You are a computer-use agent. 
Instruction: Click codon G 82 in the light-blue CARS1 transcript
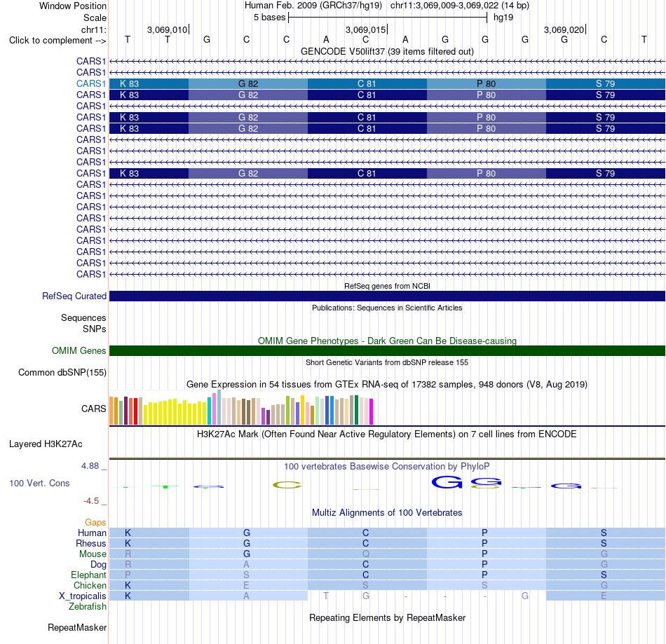pyautogui.click(x=248, y=83)
